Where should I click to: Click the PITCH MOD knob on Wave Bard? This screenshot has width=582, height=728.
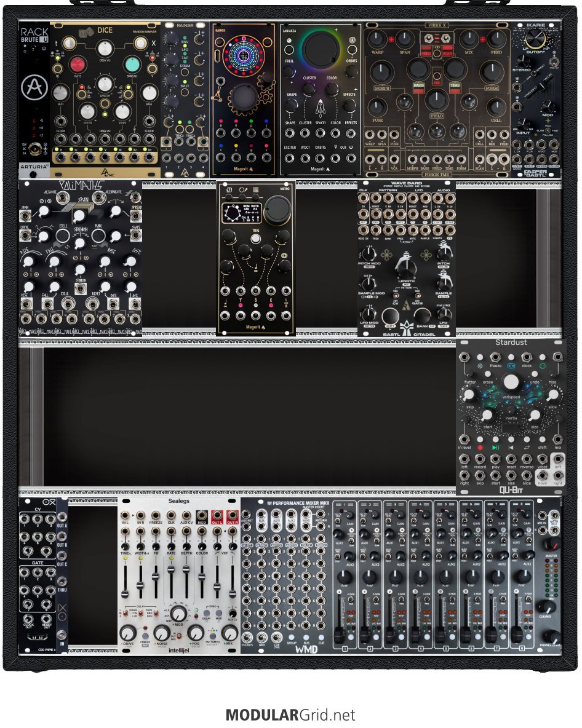pyautogui.click(x=369, y=254)
